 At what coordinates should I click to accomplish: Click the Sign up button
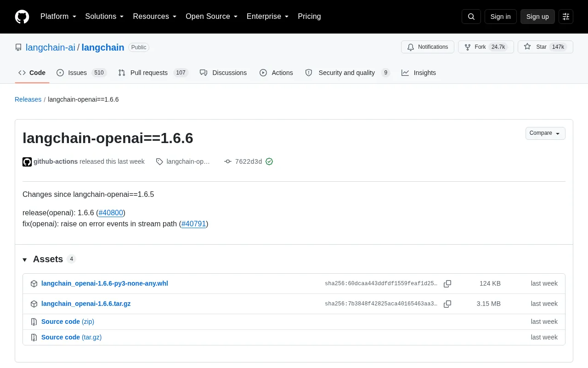[537, 17]
